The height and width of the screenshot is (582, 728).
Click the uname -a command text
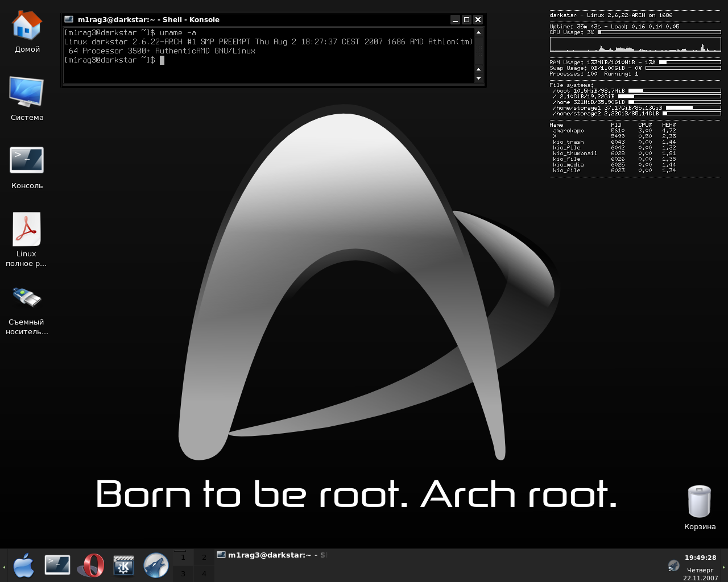(178, 32)
